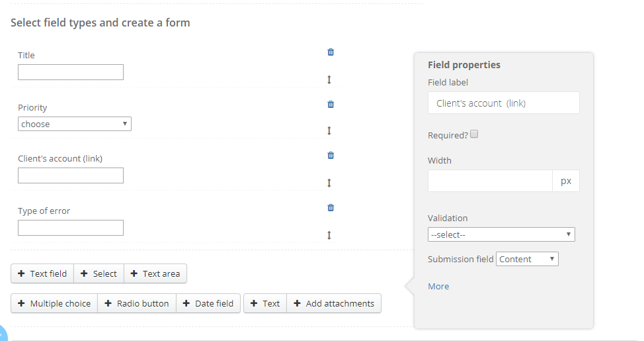Show More field properties
644x341 pixels.
[x=438, y=286]
